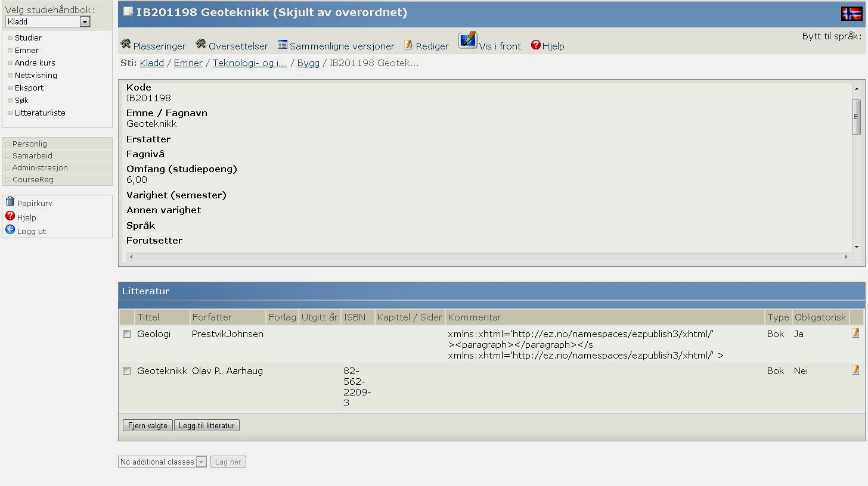Expand the Personlig sidebar section
This screenshot has width=868, height=486.
click(57, 144)
